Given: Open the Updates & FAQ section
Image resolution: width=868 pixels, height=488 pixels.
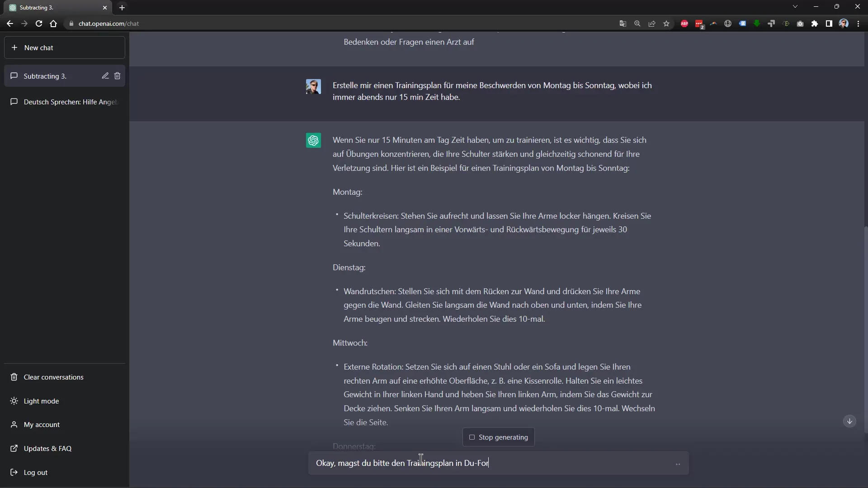Looking at the screenshot, I should point(47,448).
